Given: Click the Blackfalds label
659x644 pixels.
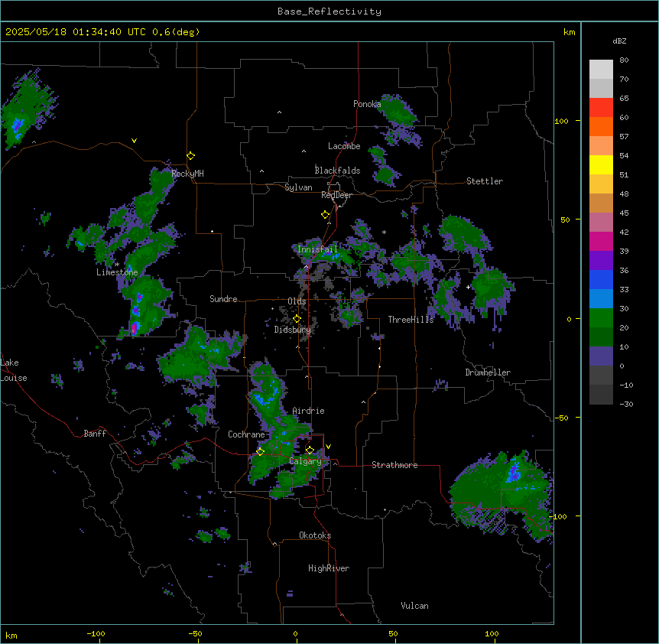Looking at the screenshot, I should pos(337,171).
